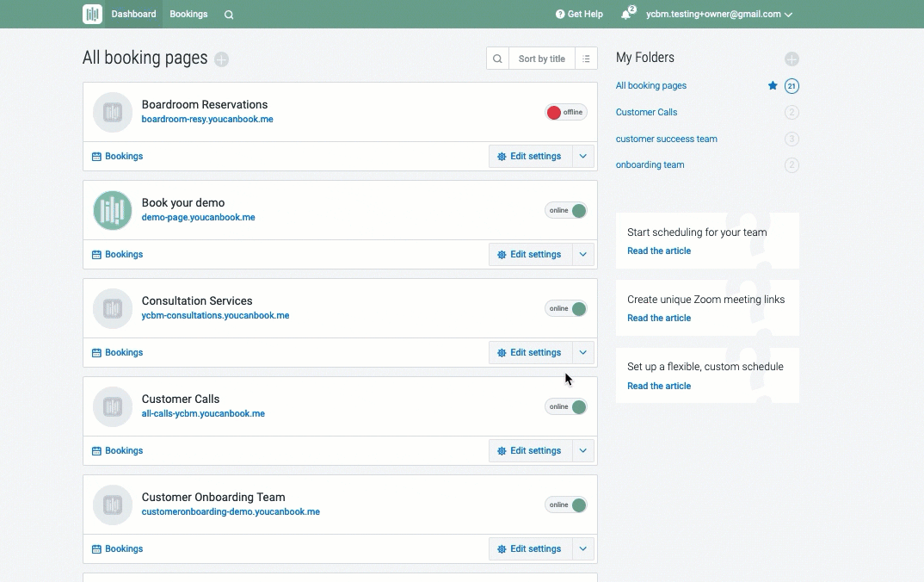Edit settings for Consultation Services
The width and height of the screenshot is (924, 582).
(530, 353)
